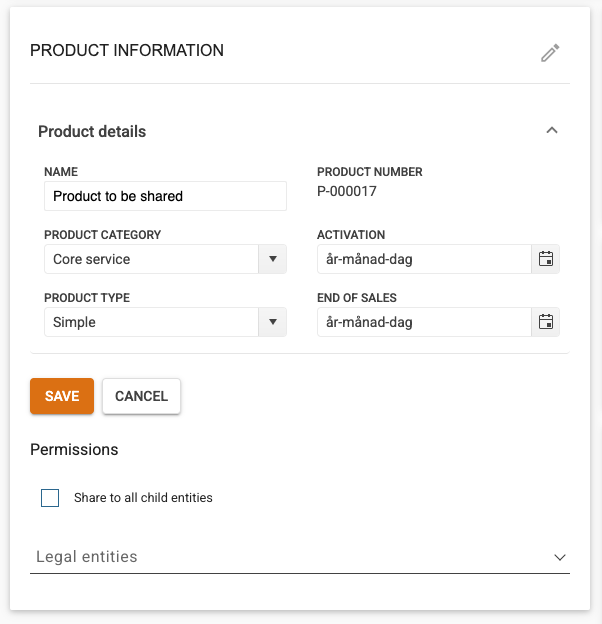602x624 pixels.
Task: Open the End of Sales calendar icon
Action: tap(546, 322)
